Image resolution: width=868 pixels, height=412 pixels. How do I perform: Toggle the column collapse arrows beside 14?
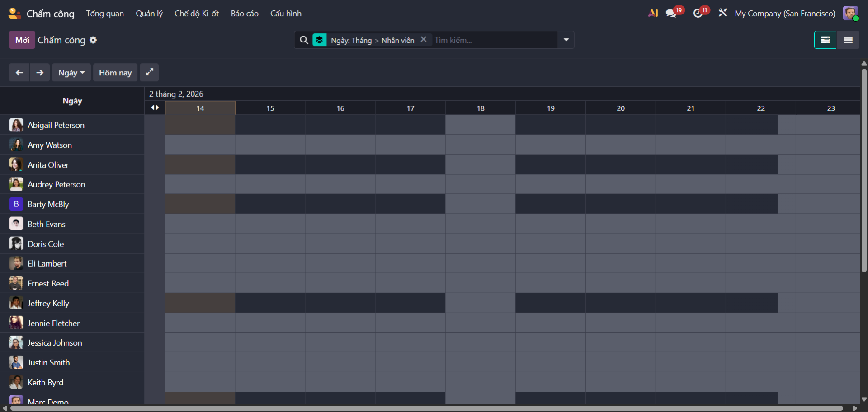155,108
